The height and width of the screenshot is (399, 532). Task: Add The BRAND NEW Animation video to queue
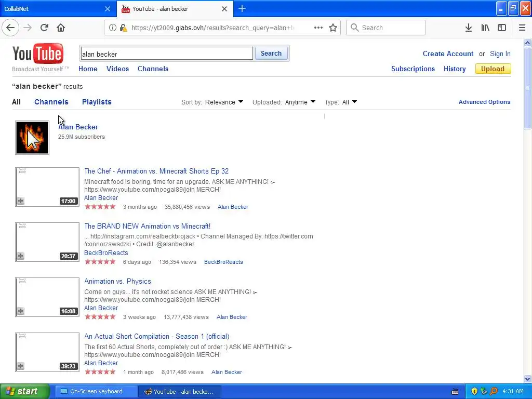20,256
